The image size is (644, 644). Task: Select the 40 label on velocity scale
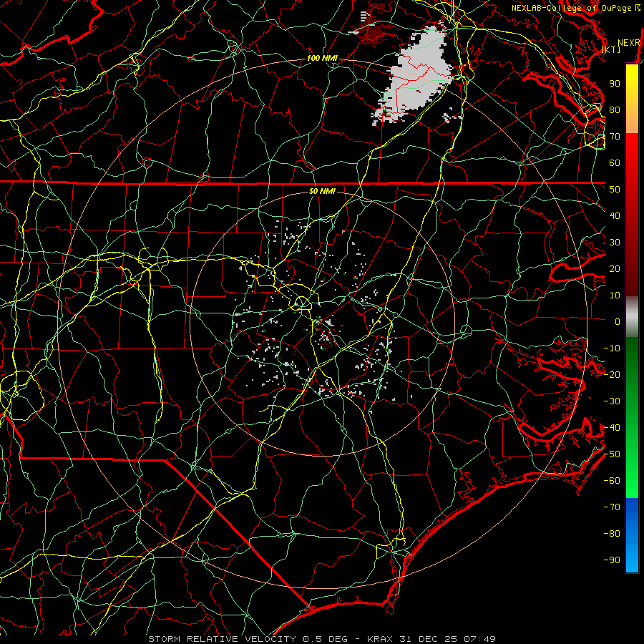(x=615, y=215)
